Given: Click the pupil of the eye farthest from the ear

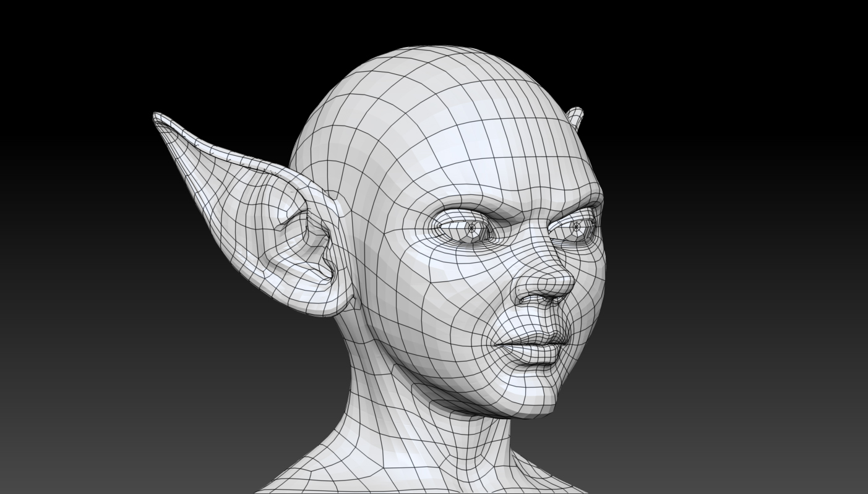Looking at the screenshot, I should [x=577, y=228].
